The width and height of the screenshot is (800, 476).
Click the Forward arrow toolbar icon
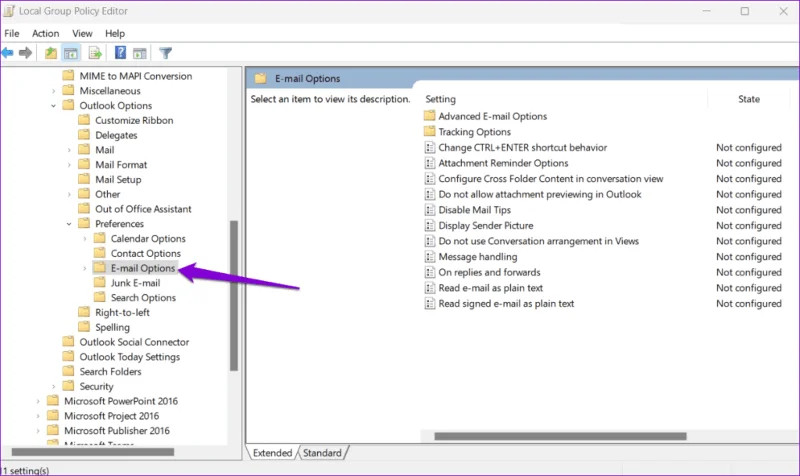click(x=25, y=53)
